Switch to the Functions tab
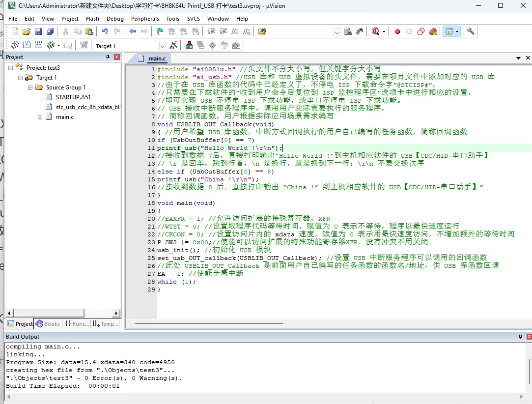The height and width of the screenshot is (404, 532). tap(77, 324)
